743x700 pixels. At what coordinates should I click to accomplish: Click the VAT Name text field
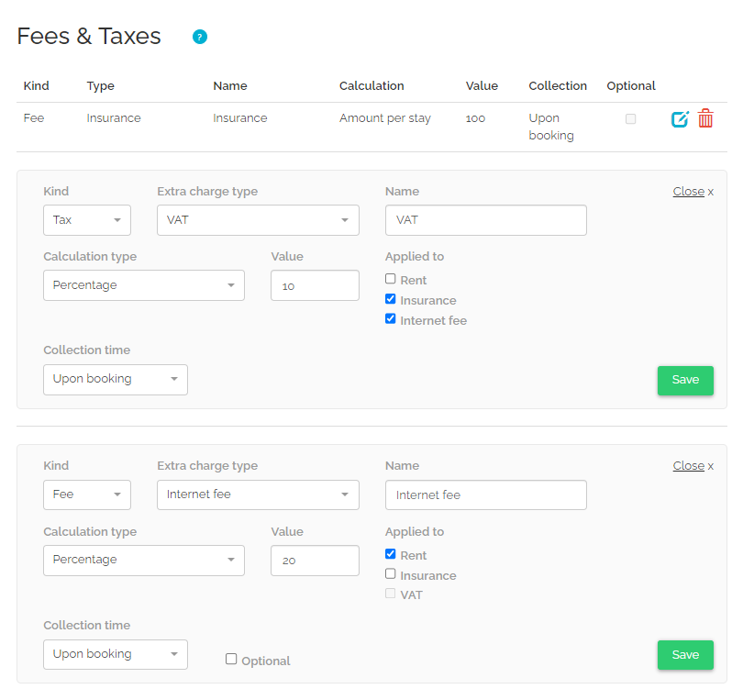tap(485, 220)
